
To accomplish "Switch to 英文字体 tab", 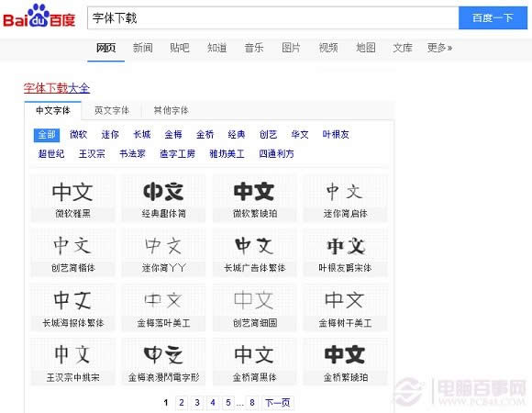I will pos(112,110).
